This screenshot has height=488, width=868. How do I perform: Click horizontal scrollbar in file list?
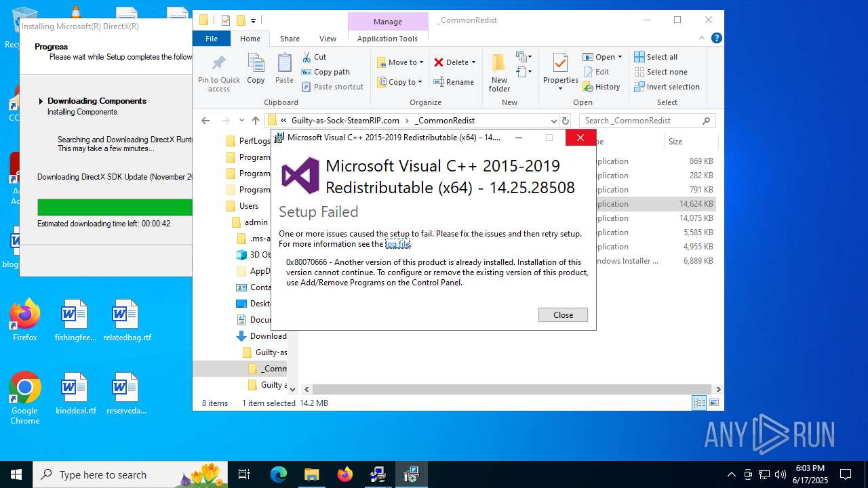coord(512,390)
